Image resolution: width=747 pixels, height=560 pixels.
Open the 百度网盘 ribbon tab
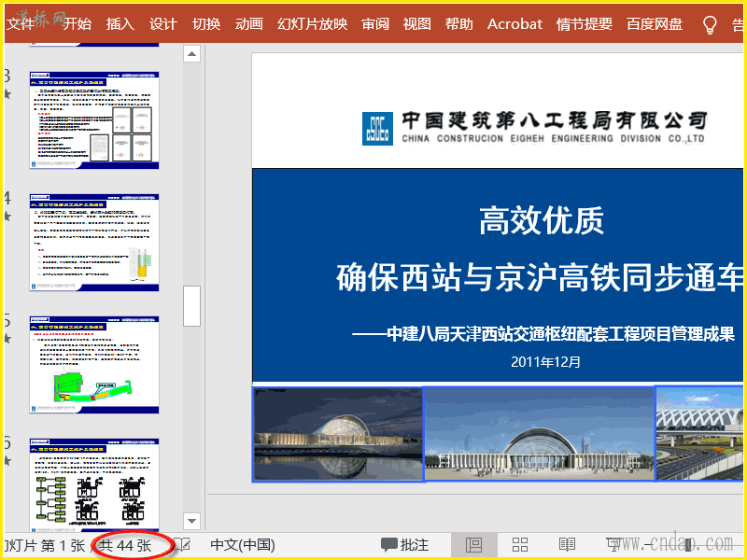pos(655,24)
